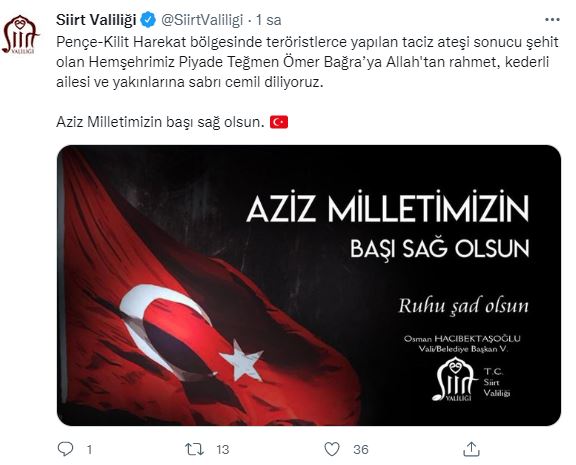Click the '1 sa' timestamp

click(269, 20)
